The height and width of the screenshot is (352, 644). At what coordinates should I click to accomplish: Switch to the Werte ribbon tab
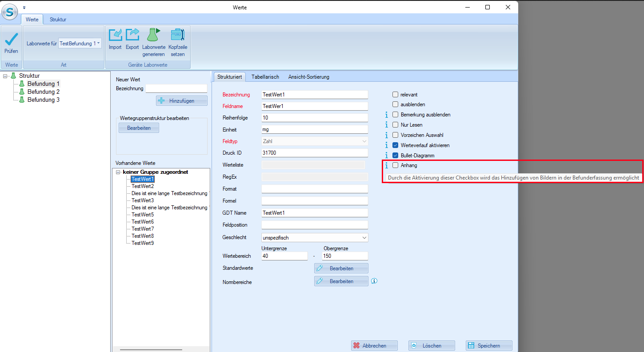coord(32,20)
